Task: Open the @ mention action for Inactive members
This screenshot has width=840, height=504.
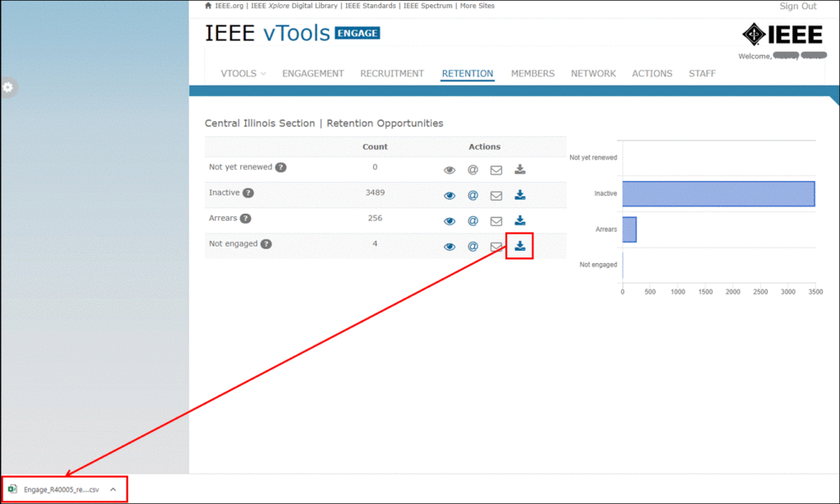Action: pyautogui.click(x=472, y=195)
